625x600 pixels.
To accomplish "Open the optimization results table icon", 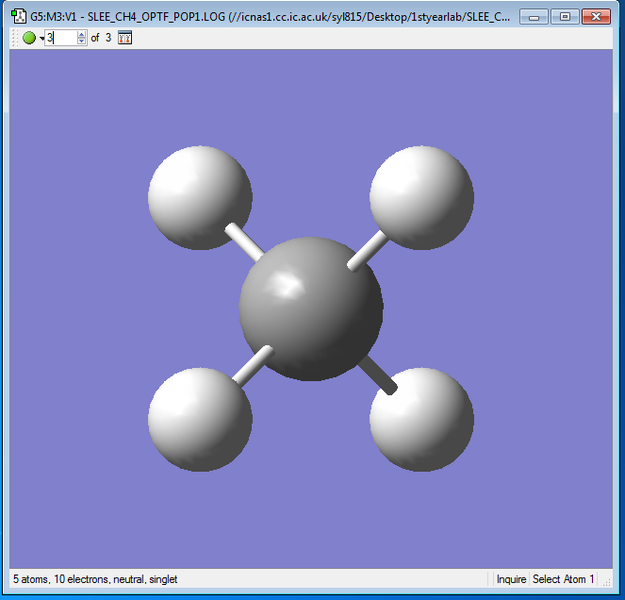I will click(125, 38).
